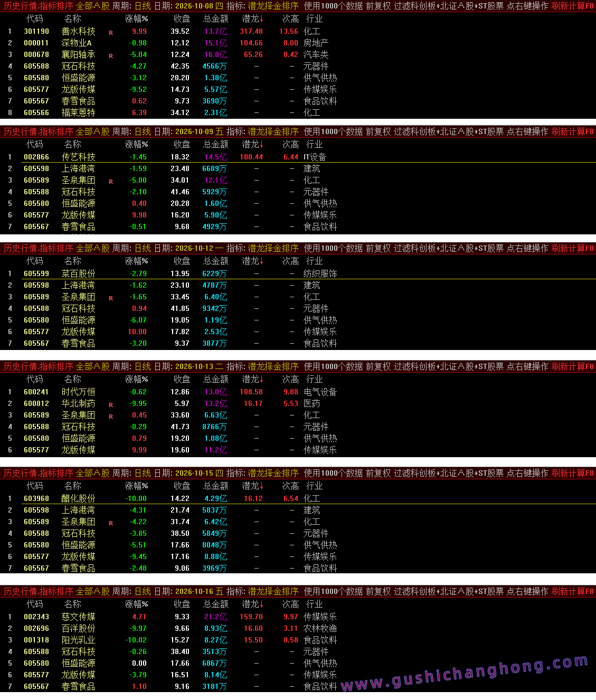Click the R marker beside 华北制药
The height and width of the screenshot is (700, 596).
pos(111,405)
